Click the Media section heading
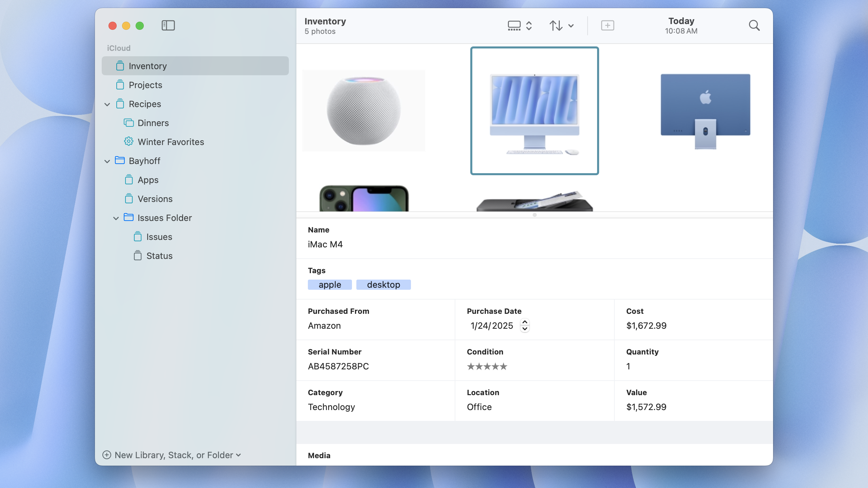868x488 pixels. click(319, 455)
